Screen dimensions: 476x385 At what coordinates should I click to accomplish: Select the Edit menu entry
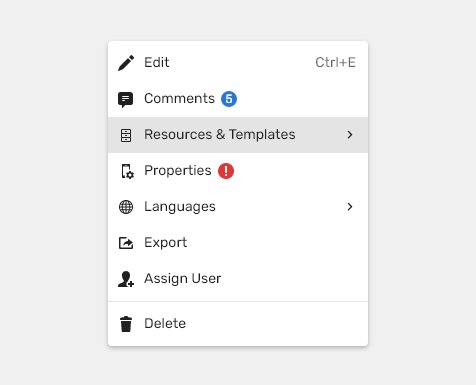coord(238,63)
